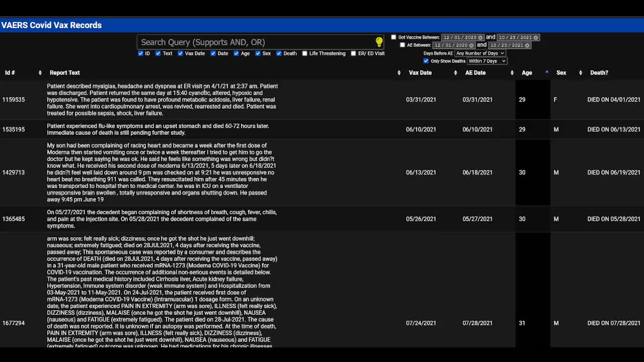Click the AE Between start date field
The width and height of the screenshot is (644, 362).
pyautogui.click(x=454, y=45)
